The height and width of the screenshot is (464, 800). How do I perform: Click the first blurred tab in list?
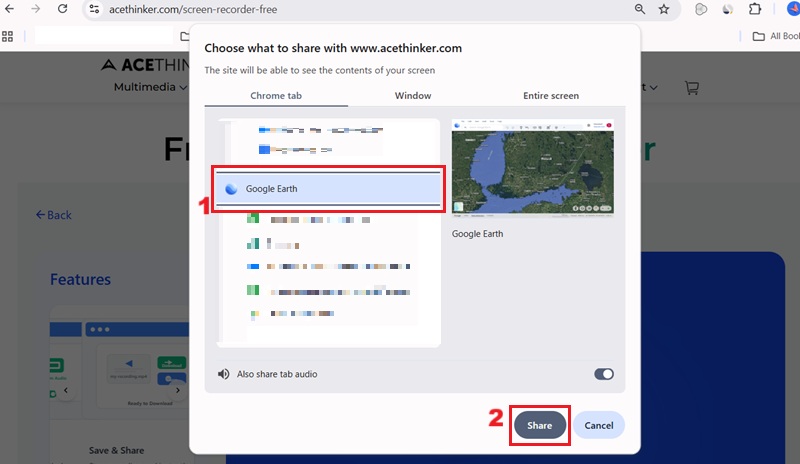[x=320, y=130]
